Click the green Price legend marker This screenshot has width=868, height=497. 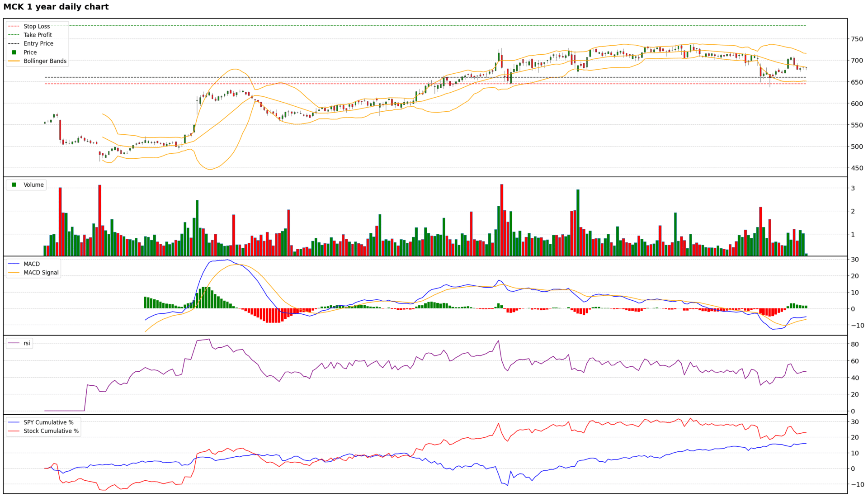click(14, 52)
